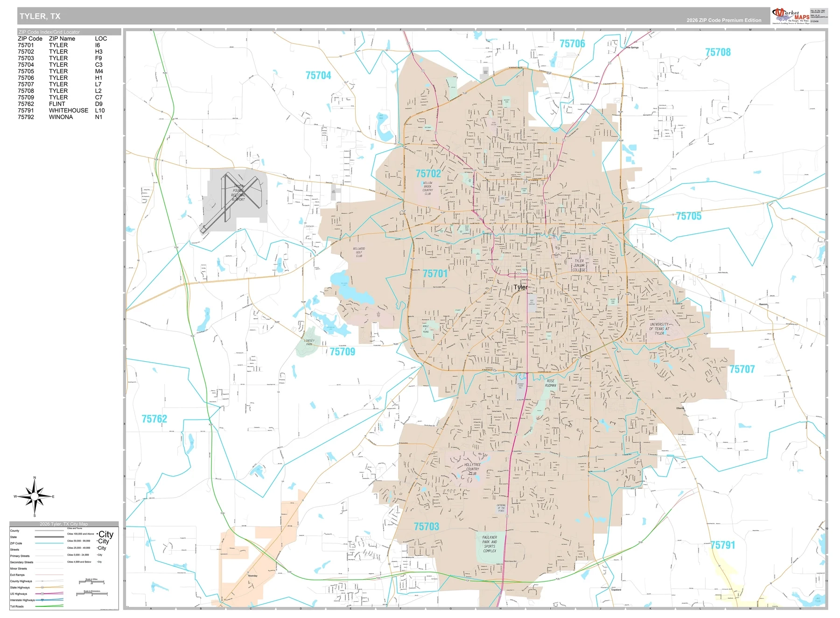The width and height of the screenshot is (840, 618).
Task: Select 75709 in the index table
Action: 26,98
